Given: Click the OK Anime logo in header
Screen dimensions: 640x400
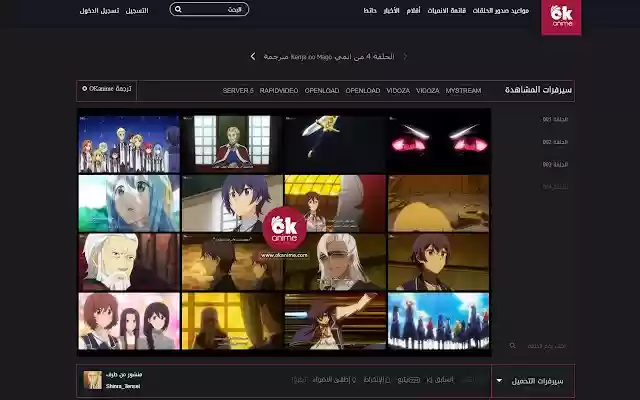Looking at the screenshot, I should click(x=561, y=17).
